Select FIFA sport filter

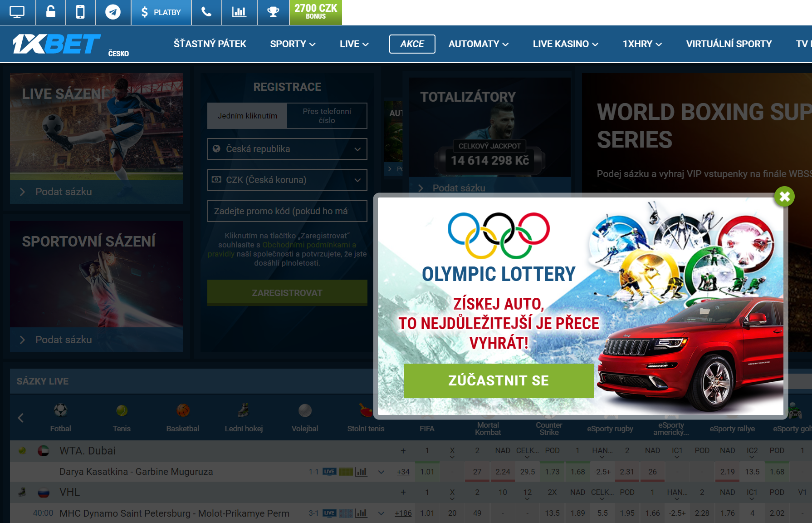427,429
